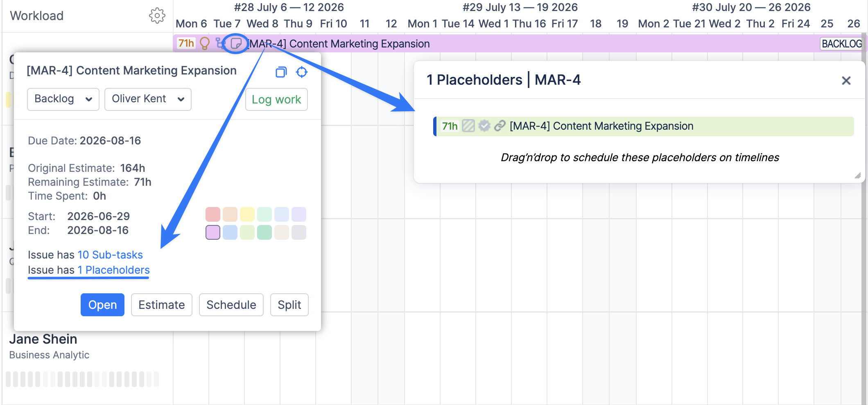868x405 pixels.
Task: Select the gray color swatch
Action: click(x=299, y=232)
